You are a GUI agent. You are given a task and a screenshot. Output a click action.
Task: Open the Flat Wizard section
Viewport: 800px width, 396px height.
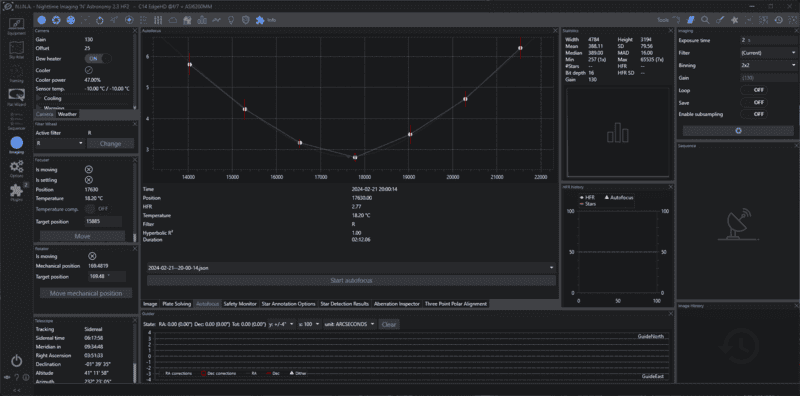tap(16, 97)
